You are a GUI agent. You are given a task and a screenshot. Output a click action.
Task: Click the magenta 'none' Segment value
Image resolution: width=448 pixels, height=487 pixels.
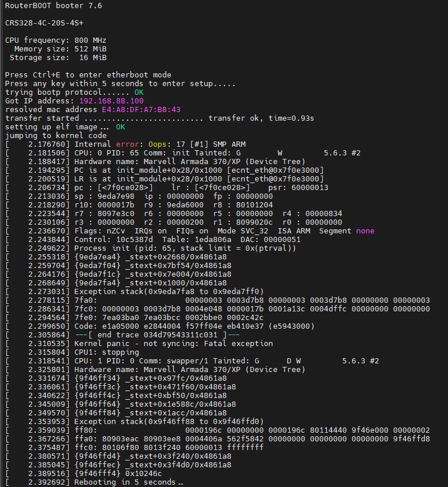[x=365, y=231]
